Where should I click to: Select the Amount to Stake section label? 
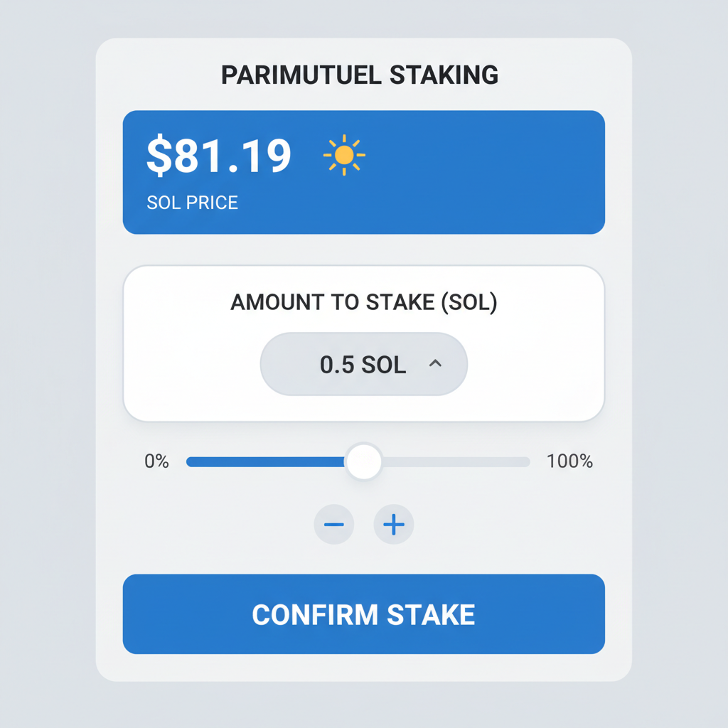(x=363, y=302)
